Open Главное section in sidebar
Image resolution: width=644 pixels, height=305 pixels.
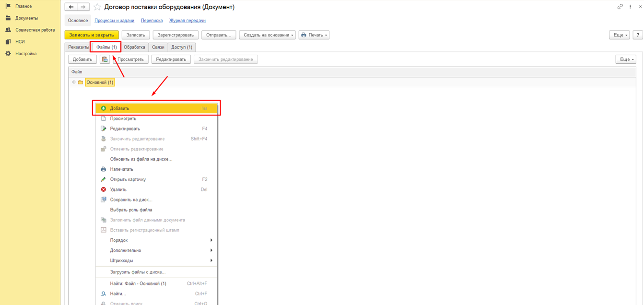pos(23,6)
